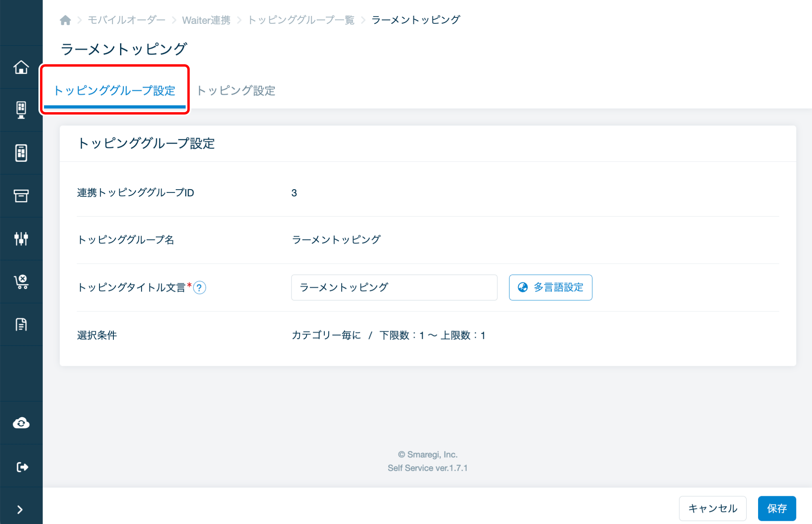Click the logout icon in sidebar

(x=21, y=467)
